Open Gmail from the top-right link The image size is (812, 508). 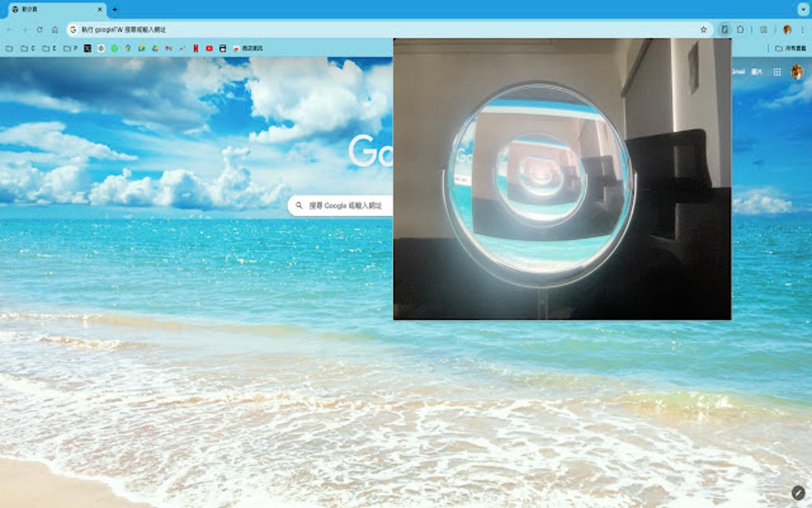pyautogui.click(x=739, y=72)
